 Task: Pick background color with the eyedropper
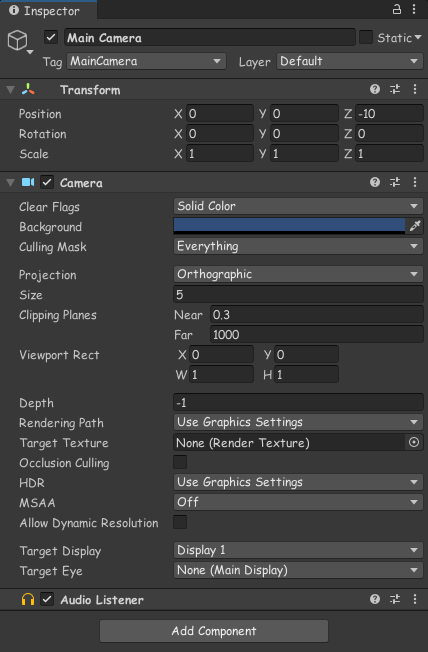[415, 226]
